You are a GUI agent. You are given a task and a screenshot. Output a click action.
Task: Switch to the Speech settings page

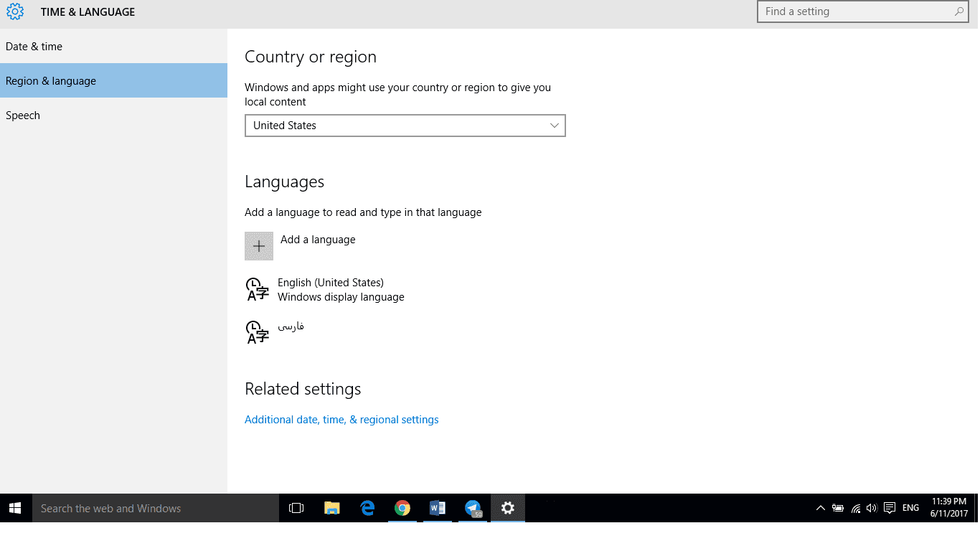(23, 116)
